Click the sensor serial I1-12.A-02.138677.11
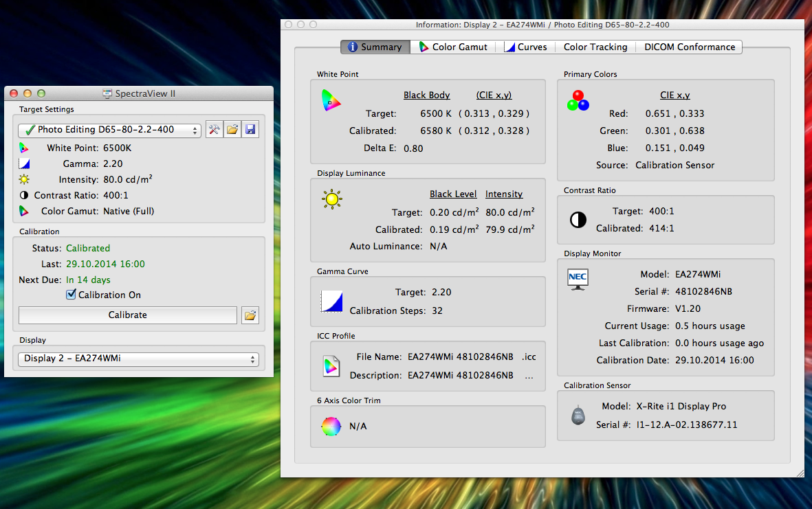812x509 pixels. (x=687, y=425)
